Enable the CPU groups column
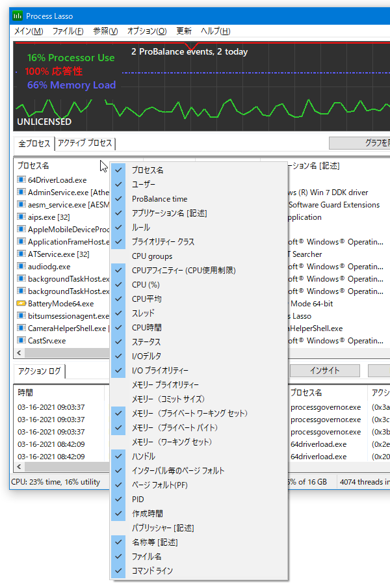This screenshot has width=390, height=588. [x=152, y=256]
